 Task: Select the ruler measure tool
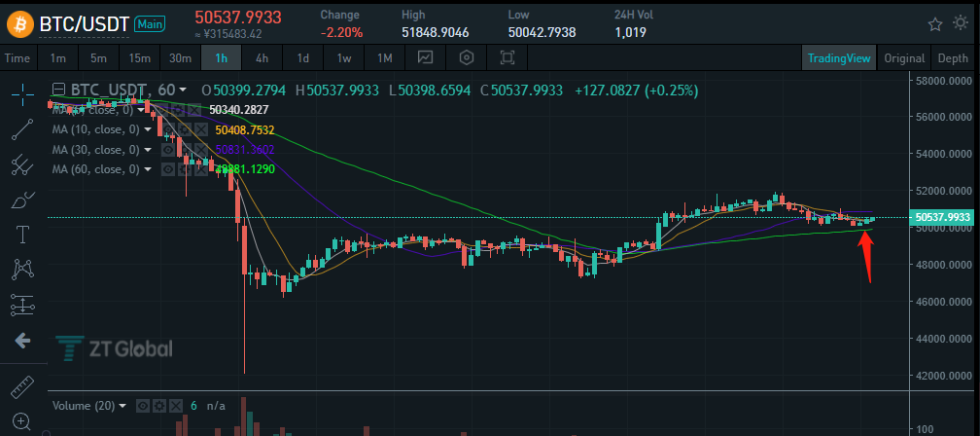coord(23,387)
